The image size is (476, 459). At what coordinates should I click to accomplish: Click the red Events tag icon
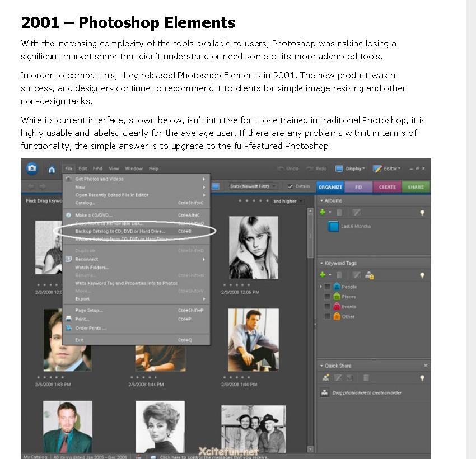click(337, 306)
